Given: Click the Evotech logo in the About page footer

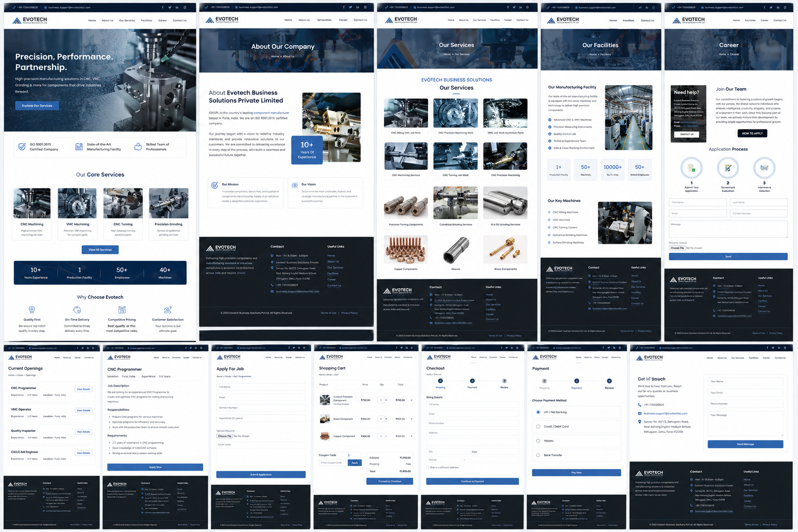Looking at the screenshot, I should 221,248.
